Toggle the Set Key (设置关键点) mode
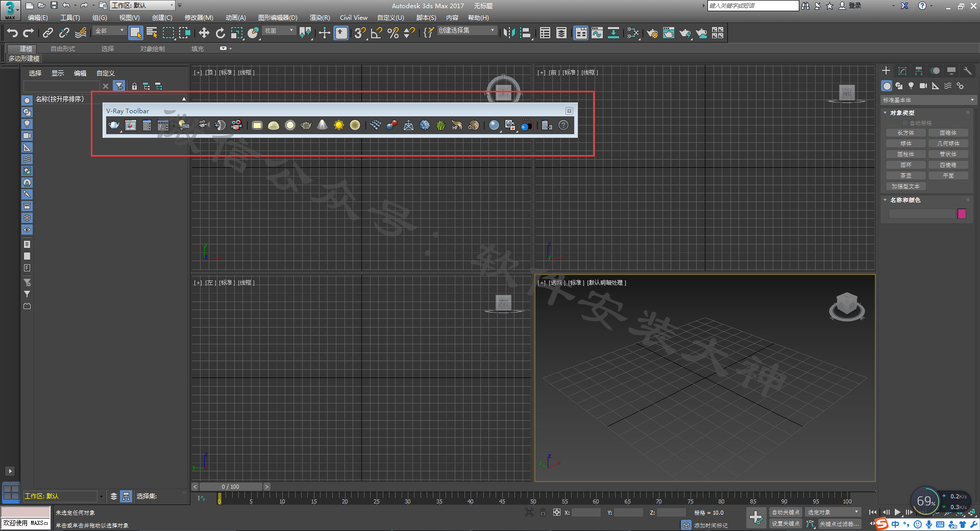Image resolution: width=980 pixels, height=531 pixels. click(x=786, y=523)
